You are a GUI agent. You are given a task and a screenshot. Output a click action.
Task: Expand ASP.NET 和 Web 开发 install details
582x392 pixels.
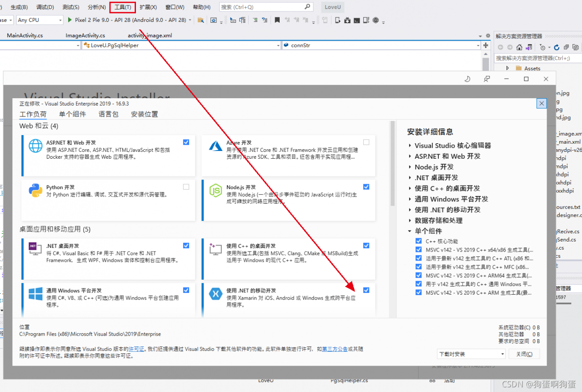coord(410,156)
